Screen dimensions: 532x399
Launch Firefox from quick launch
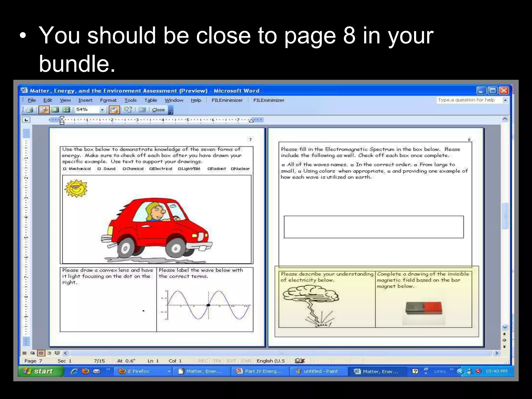click(85, 371)
